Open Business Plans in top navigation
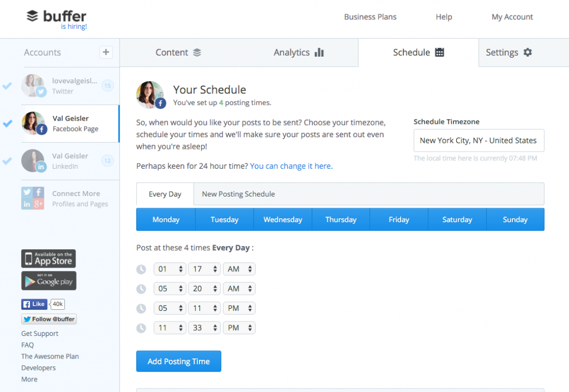Viewport: 569px width, 392px height. (370, 17)
